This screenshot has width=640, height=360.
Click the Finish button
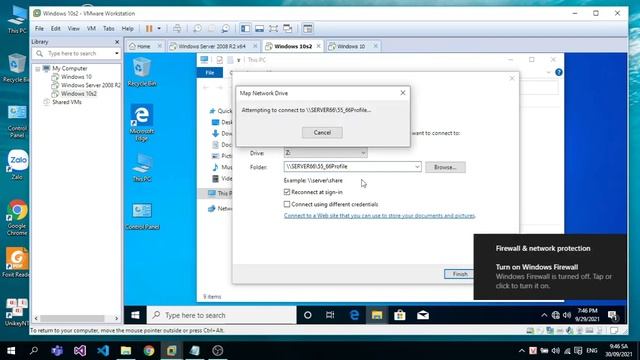pos(460,274)
